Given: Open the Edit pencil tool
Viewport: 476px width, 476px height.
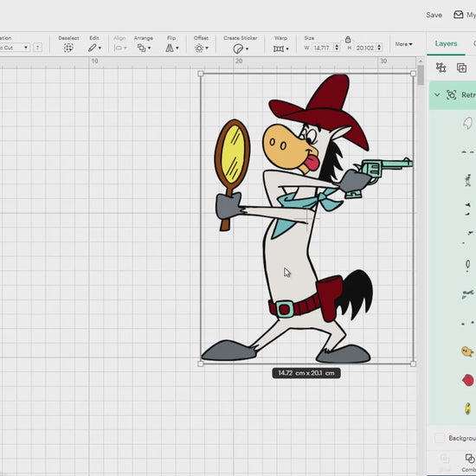Looking at the screenshot, I should point(93,48).
